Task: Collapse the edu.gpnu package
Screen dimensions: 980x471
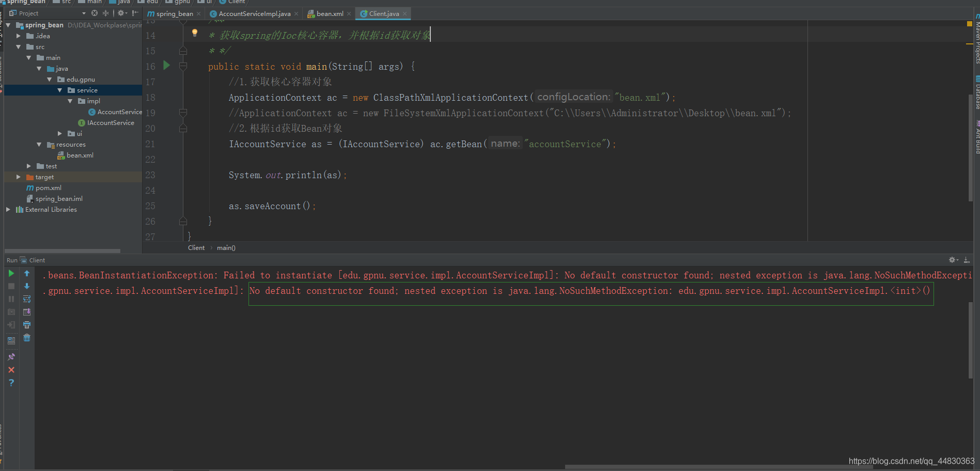Action: pyautogui.click(x=50, y=80)
